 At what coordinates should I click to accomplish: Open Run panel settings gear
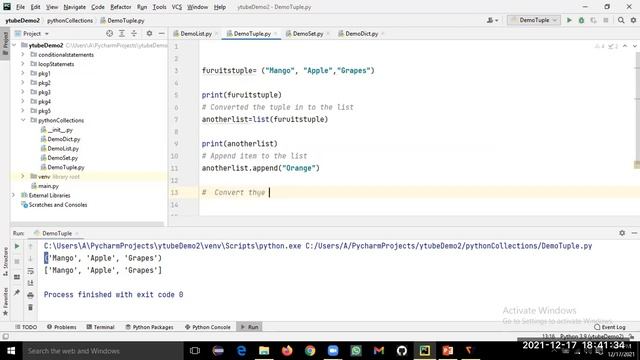click(622, 233)
